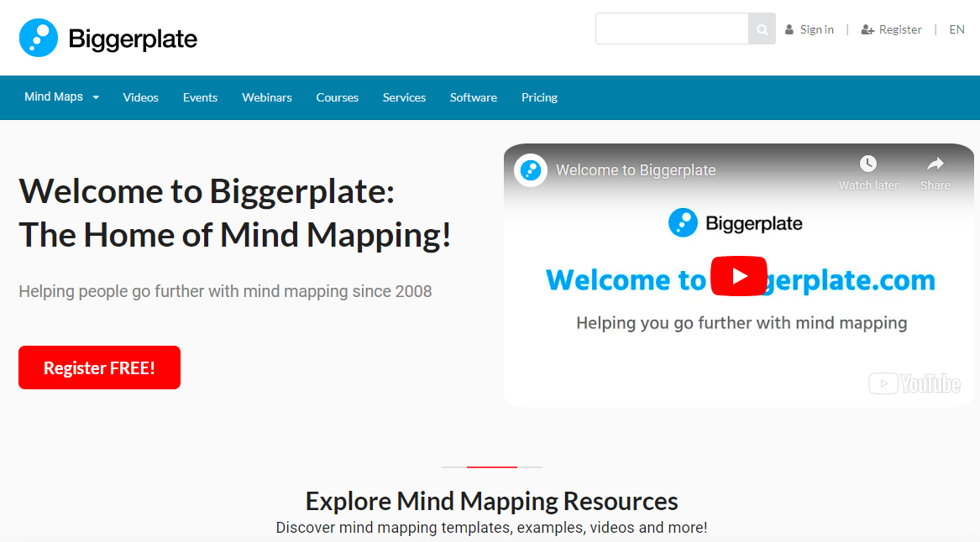
Task: Click the Welcome to Biggerplate main headline
Action: pyautogui.click(x=235, y=213)
